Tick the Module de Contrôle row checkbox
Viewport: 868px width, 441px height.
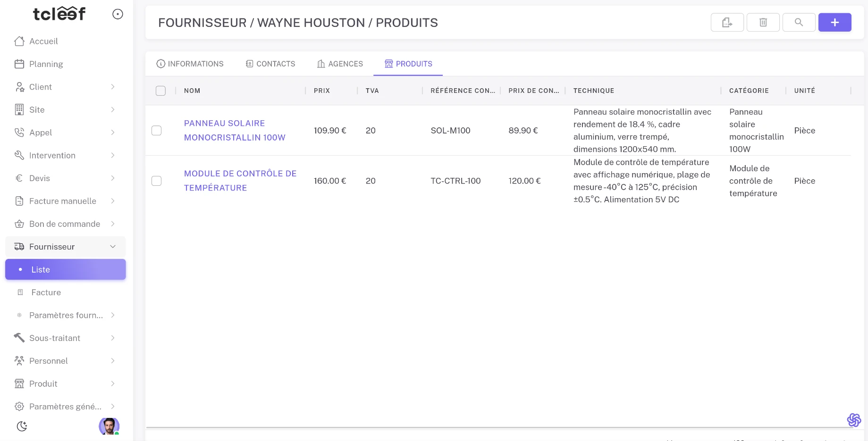click(x=157, y=181)
